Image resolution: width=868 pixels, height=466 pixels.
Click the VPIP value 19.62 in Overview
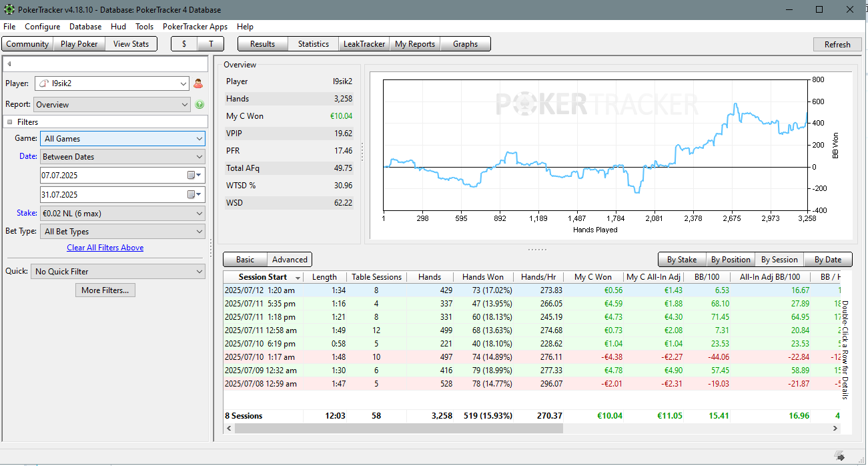pos(343,134)
